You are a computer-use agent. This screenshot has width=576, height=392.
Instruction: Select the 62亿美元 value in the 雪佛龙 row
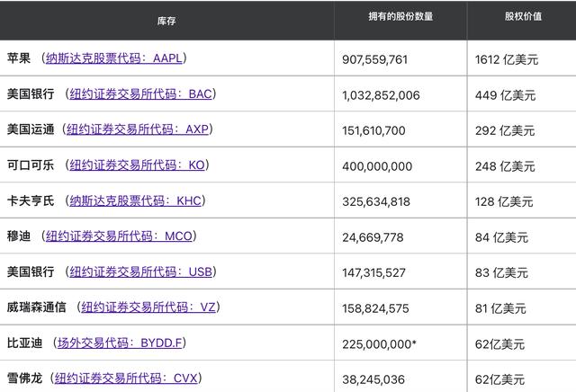(x=499, y=379)
